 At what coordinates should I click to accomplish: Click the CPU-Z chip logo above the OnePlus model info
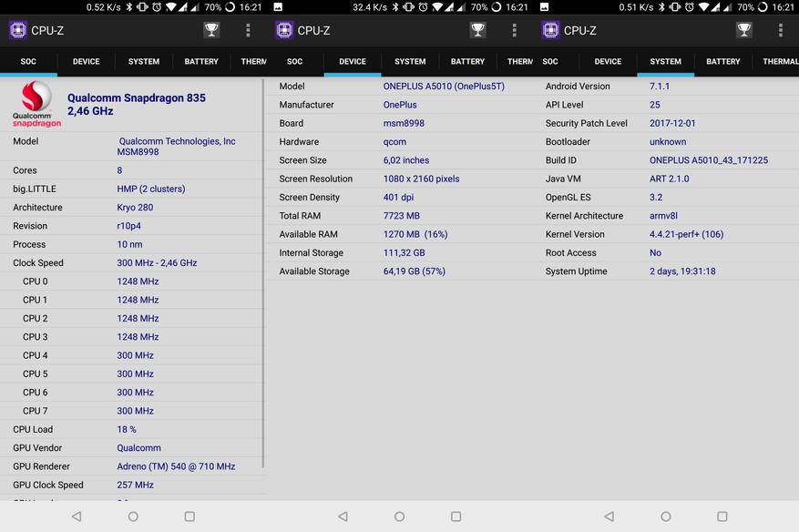tap(284, 30)
